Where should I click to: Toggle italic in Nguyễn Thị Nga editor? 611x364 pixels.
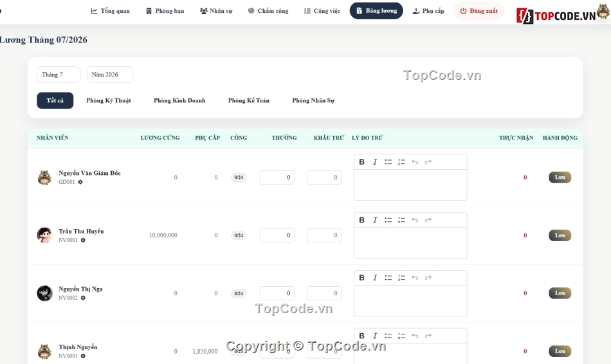pos(375,277)
